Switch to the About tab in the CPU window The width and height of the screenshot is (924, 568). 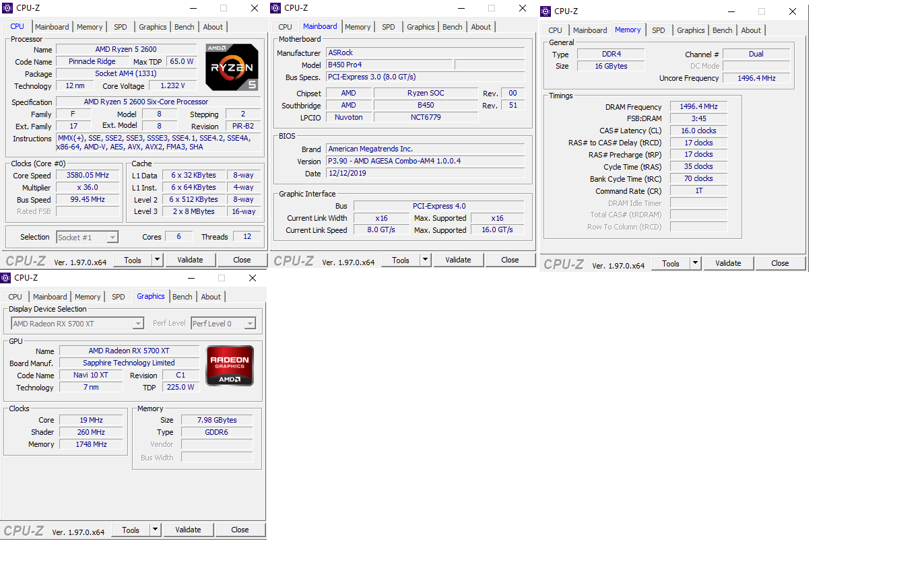(x=213, y=27)
